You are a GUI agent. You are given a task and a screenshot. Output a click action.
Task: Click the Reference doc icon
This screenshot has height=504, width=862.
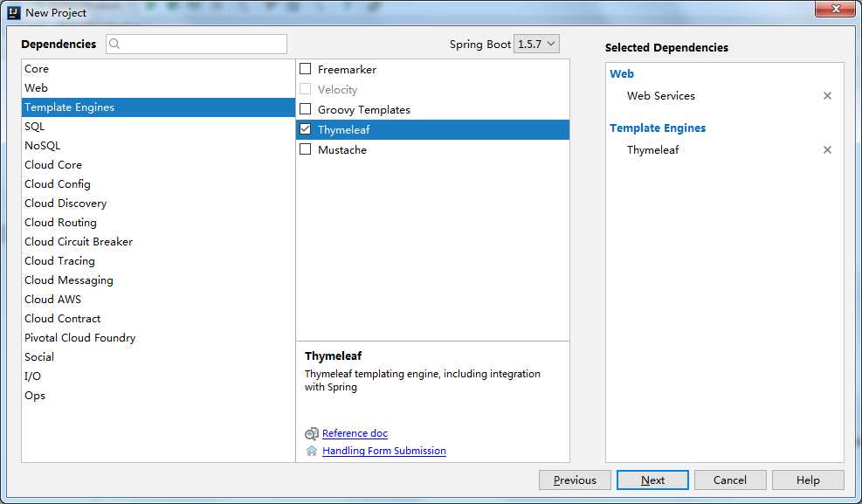click(311, 433)
